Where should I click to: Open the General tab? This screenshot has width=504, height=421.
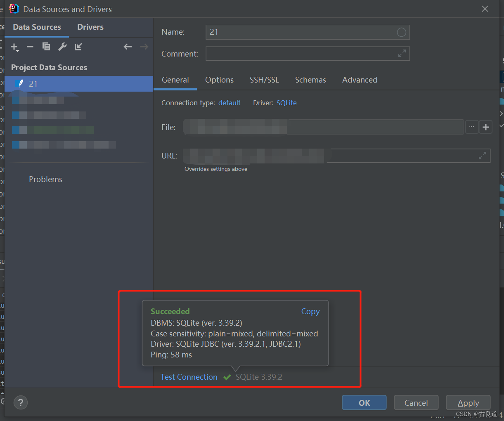click(175, 80)
